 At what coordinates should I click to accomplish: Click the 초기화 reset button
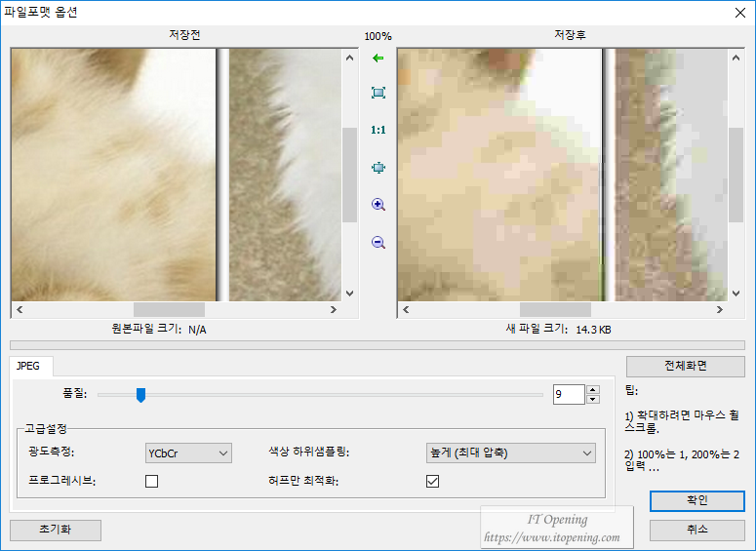(56, 531)
